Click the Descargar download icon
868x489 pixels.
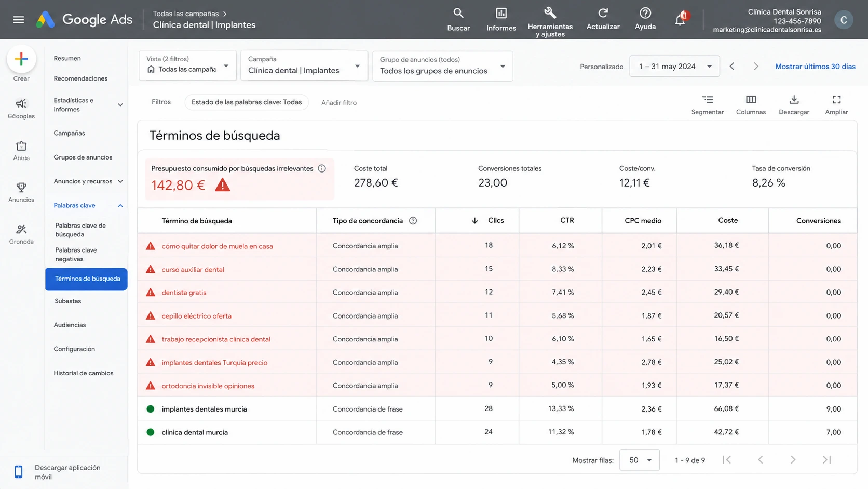794,100
